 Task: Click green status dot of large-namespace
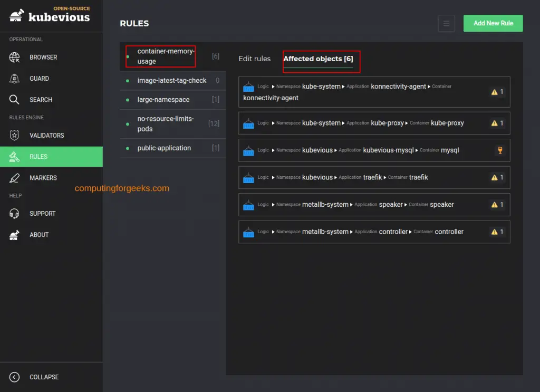[x=128, y=100]
